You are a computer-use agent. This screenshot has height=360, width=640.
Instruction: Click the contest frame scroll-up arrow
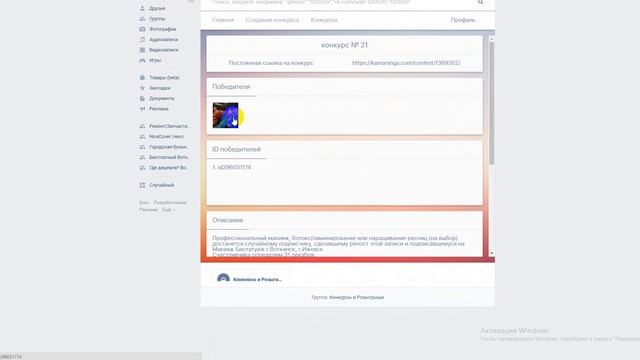491,39
